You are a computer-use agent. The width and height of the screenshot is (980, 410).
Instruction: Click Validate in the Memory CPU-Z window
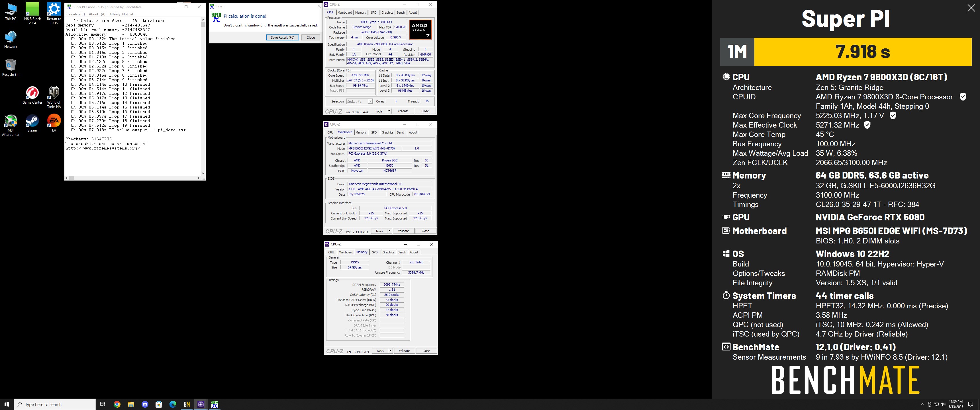[x=405, y=351]
